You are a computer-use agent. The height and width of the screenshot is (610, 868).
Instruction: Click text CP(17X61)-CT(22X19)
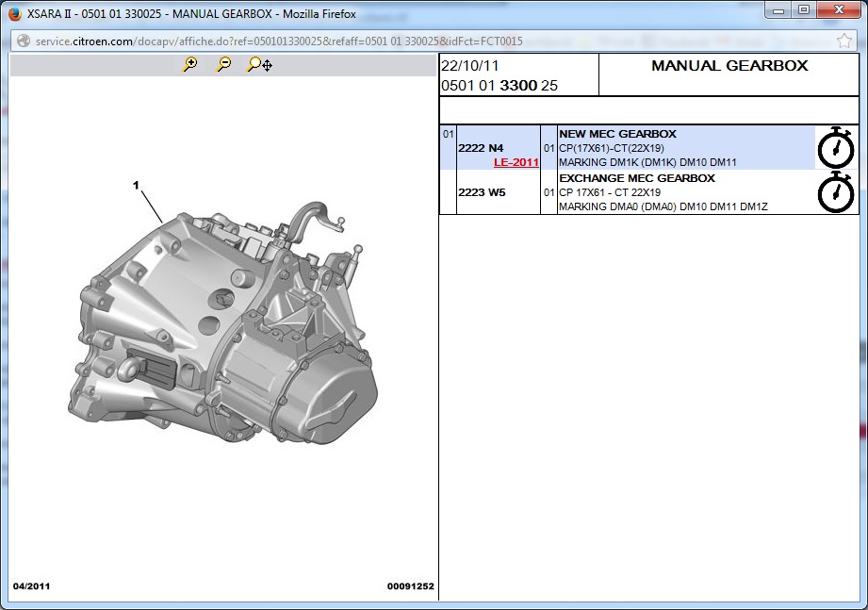pyautogui.click(x=611, y=148)
